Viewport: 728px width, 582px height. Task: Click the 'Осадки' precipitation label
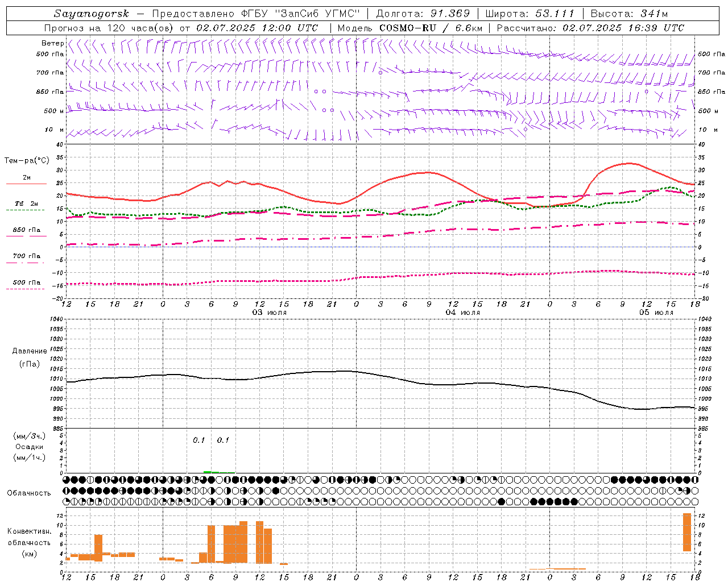point(29,447)
